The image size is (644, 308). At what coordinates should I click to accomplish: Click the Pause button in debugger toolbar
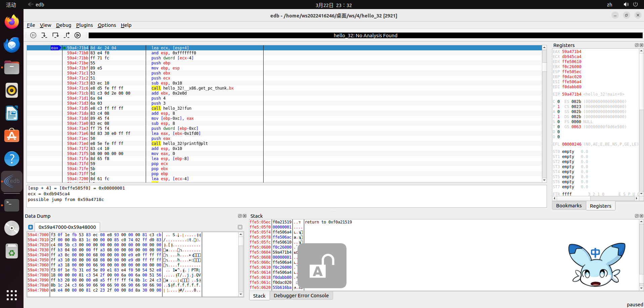click(33, 35)
